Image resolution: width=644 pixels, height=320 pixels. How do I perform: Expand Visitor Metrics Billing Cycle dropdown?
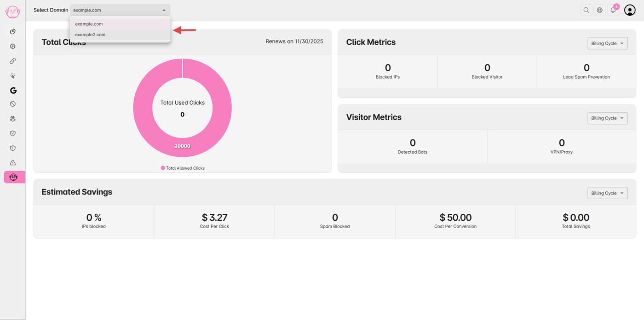(x=608, y=118)
